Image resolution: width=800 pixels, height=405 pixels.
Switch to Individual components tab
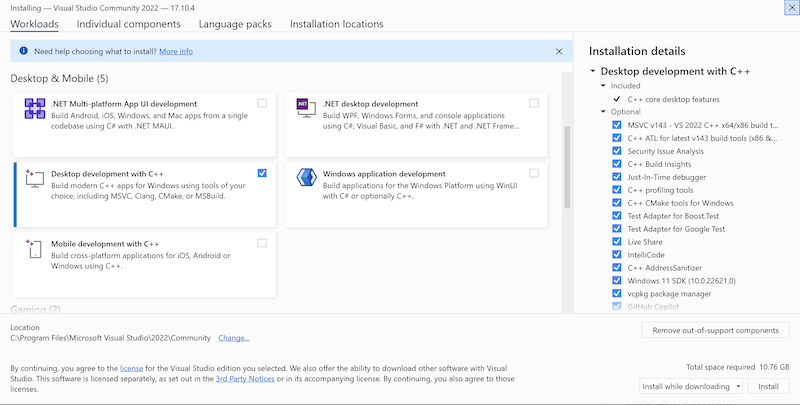click(x=129, y=24)
